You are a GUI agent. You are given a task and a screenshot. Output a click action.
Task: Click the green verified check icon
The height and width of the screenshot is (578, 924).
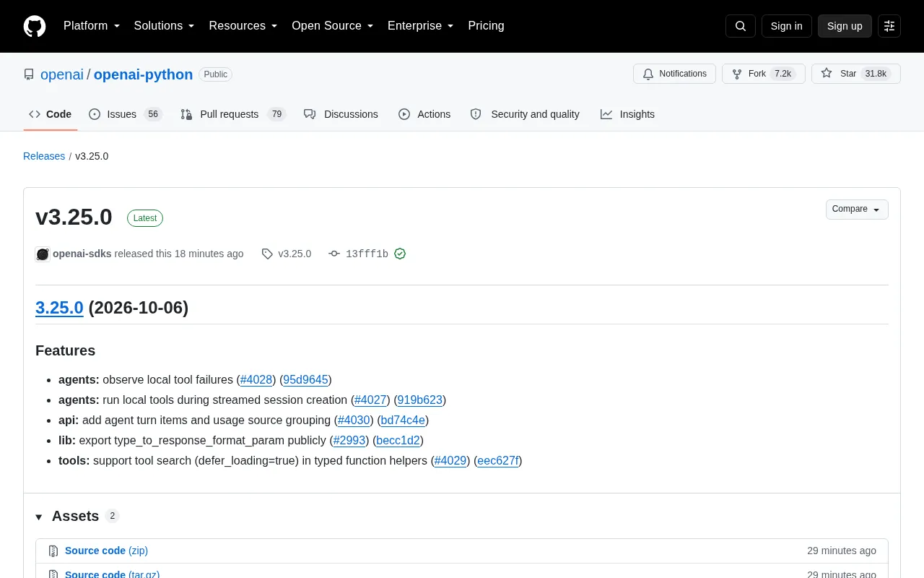[400, 254]
